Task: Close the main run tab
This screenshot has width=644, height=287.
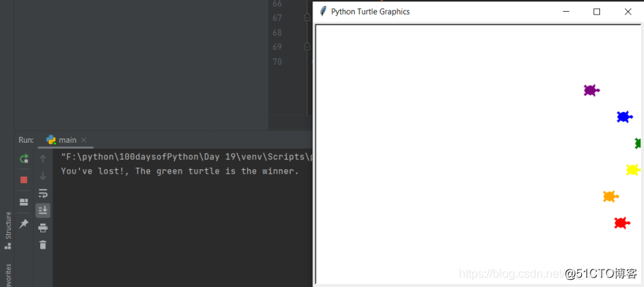Action: pyautogui.click(x=83, y=141)
